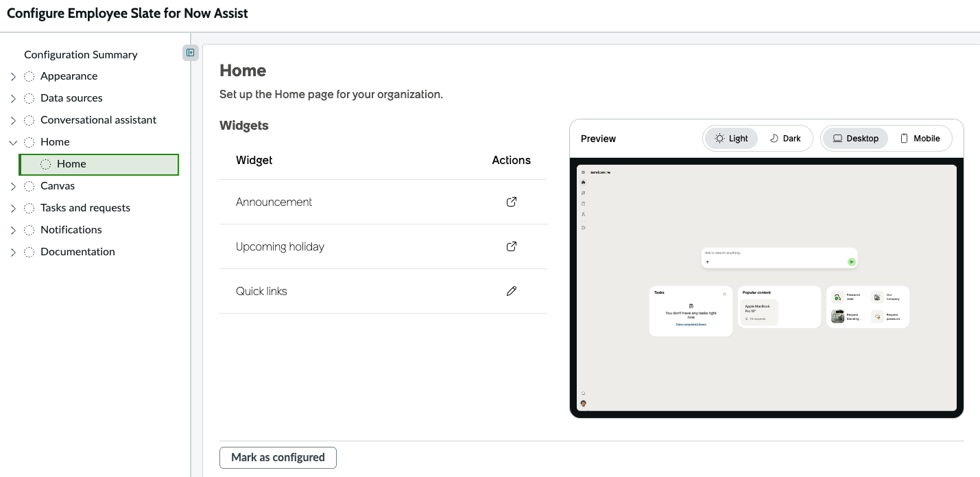
Task: Click Mark as configured button
Action: 278,458
